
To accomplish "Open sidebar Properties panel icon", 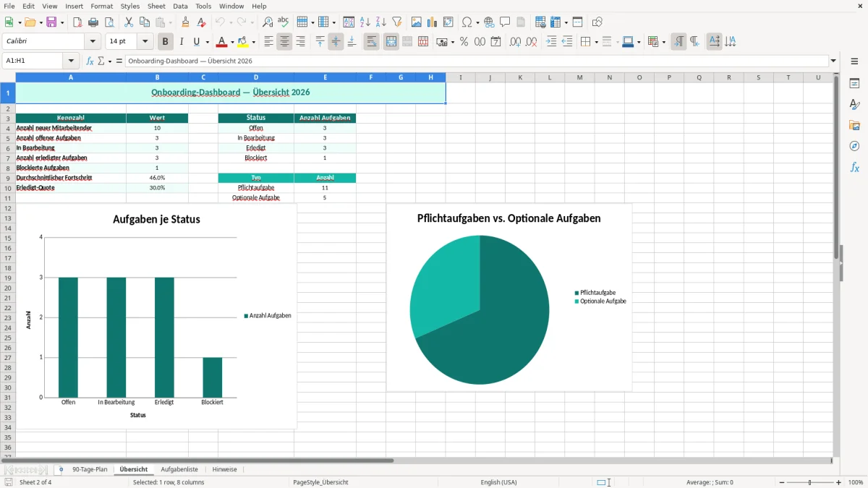I will click(854, 84).
